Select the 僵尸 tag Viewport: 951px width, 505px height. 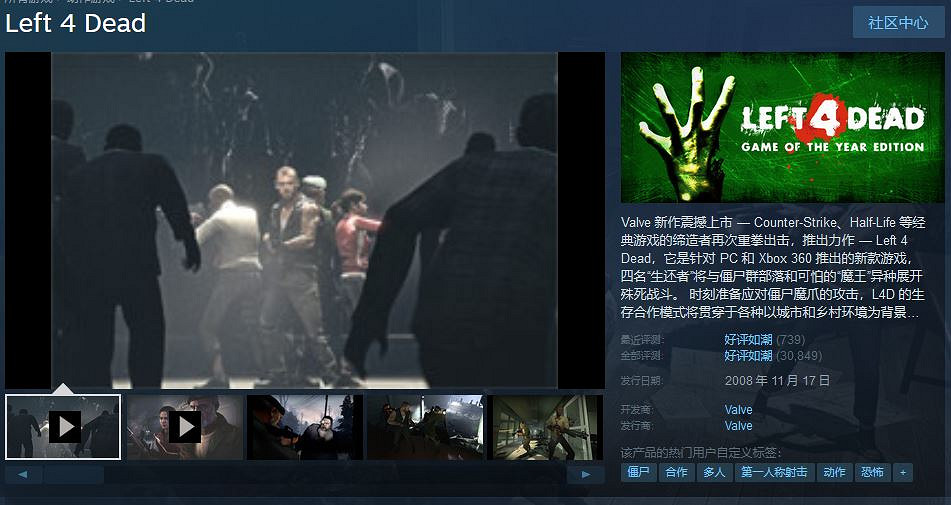(x=639, y=472)
